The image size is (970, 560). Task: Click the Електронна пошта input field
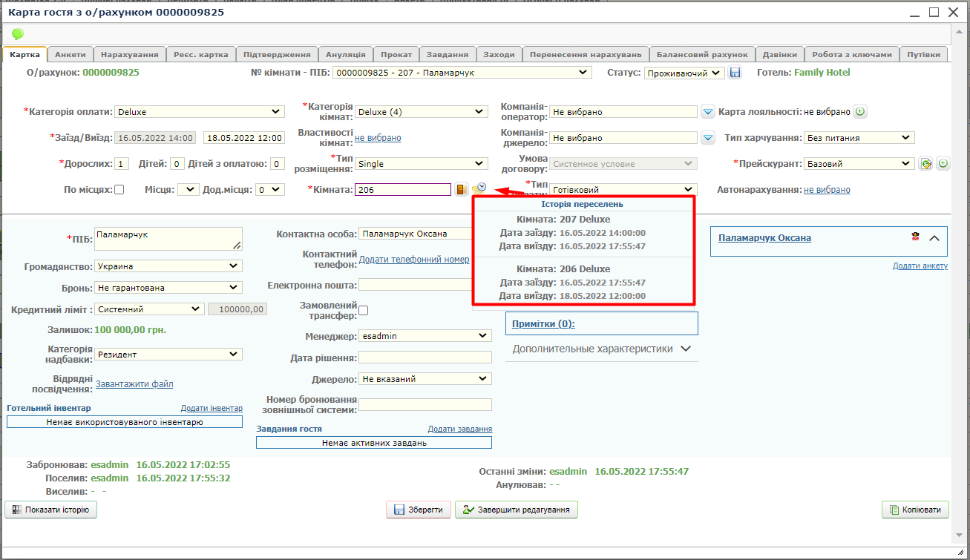(x=425, y=285)
